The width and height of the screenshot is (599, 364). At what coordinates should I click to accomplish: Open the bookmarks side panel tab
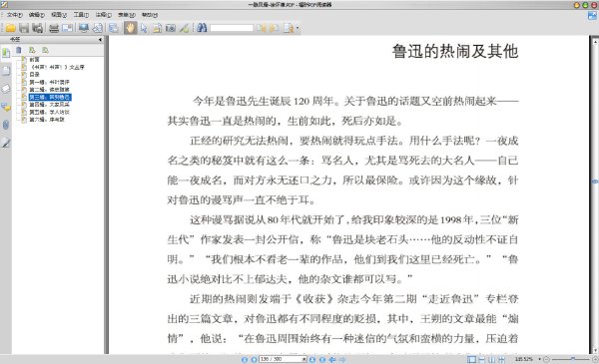point(6,53)
